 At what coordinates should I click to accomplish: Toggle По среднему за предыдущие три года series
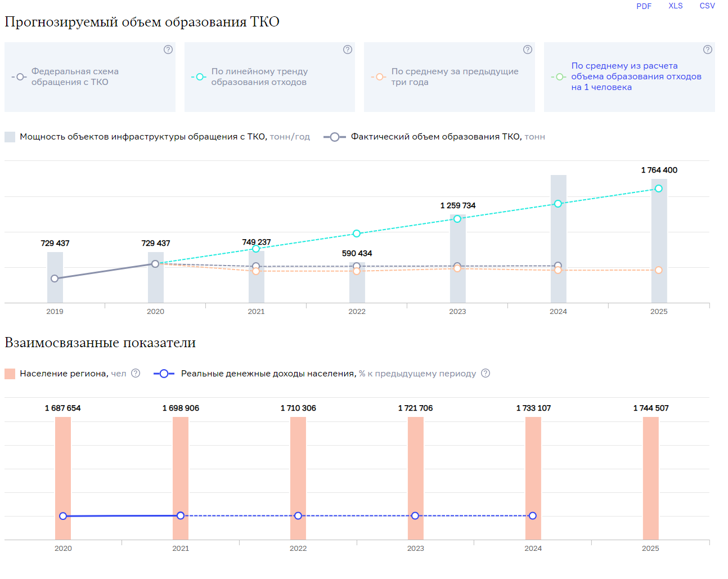[450, 77]
